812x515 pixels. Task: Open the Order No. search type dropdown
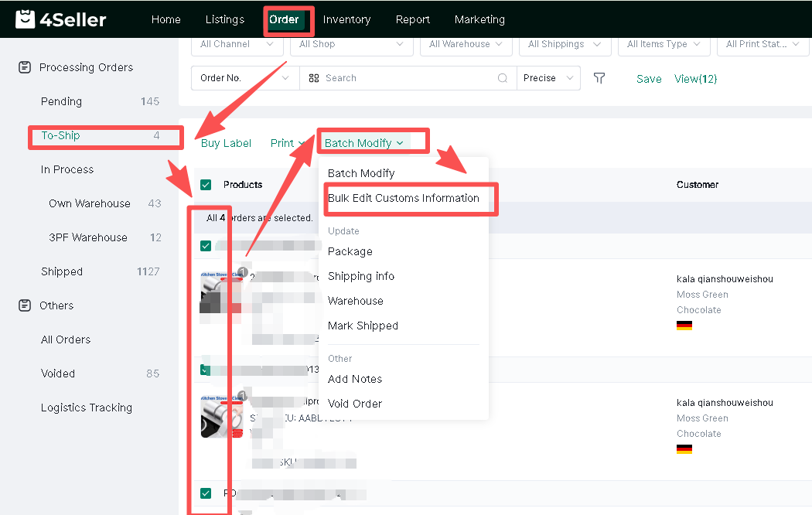pos(245,78)
